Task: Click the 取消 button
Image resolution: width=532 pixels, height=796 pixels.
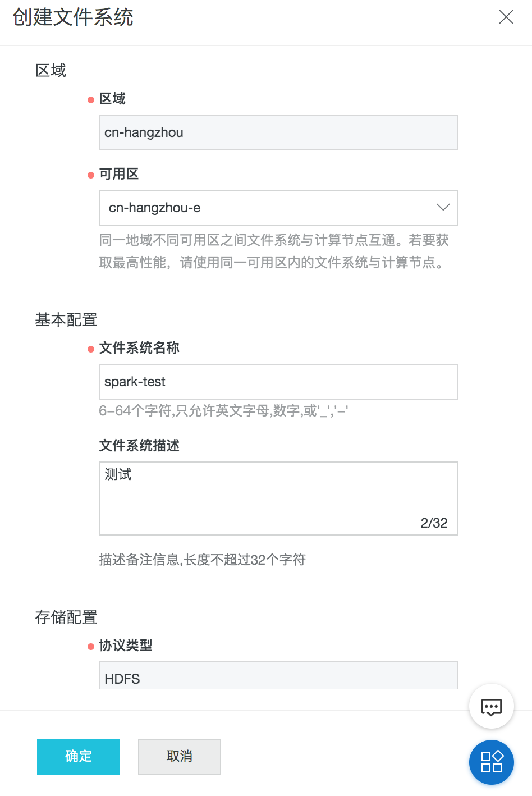Action: pos(180,757)
